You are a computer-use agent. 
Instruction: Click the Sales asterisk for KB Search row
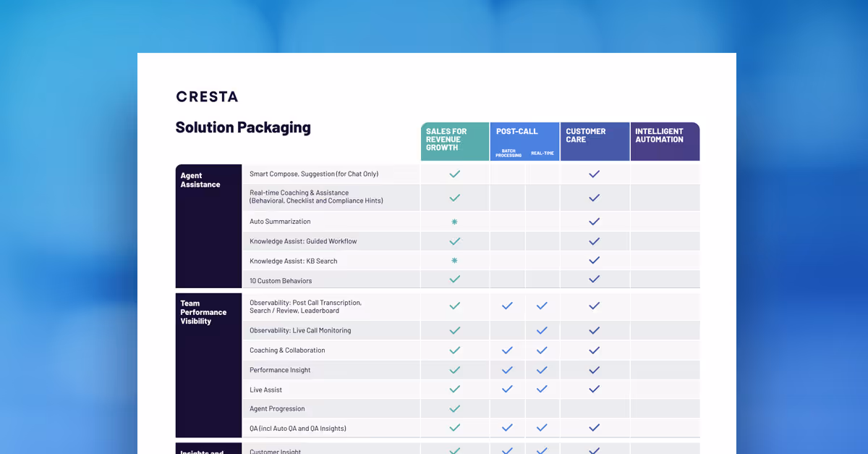click(454, 261)
